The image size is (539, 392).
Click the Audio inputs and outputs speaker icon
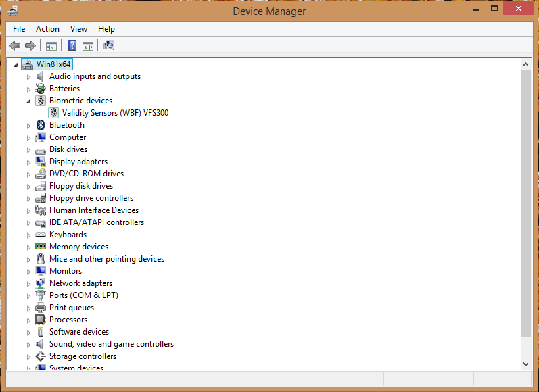[40, 76]
